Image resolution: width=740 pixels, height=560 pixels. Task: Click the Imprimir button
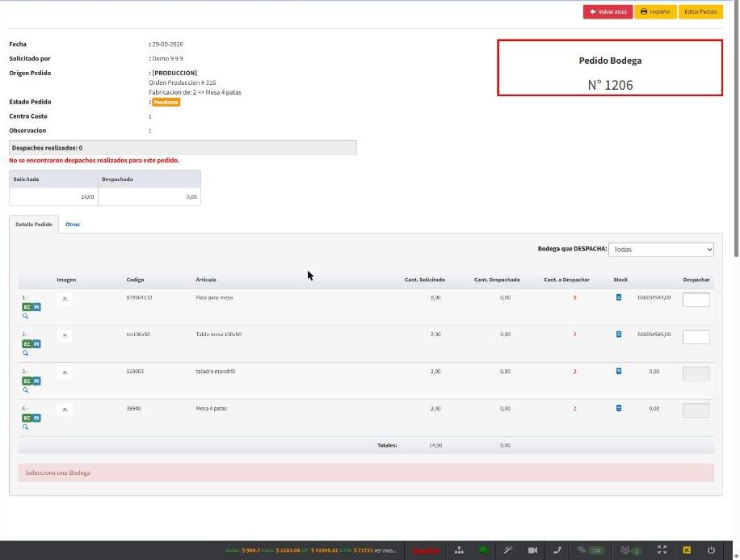(x=655, y=12)
